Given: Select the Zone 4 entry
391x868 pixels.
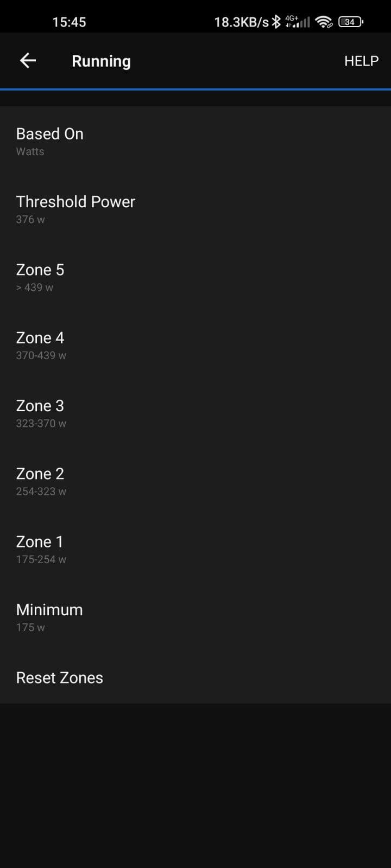Looking at the screenshot, I should point(195,345).
